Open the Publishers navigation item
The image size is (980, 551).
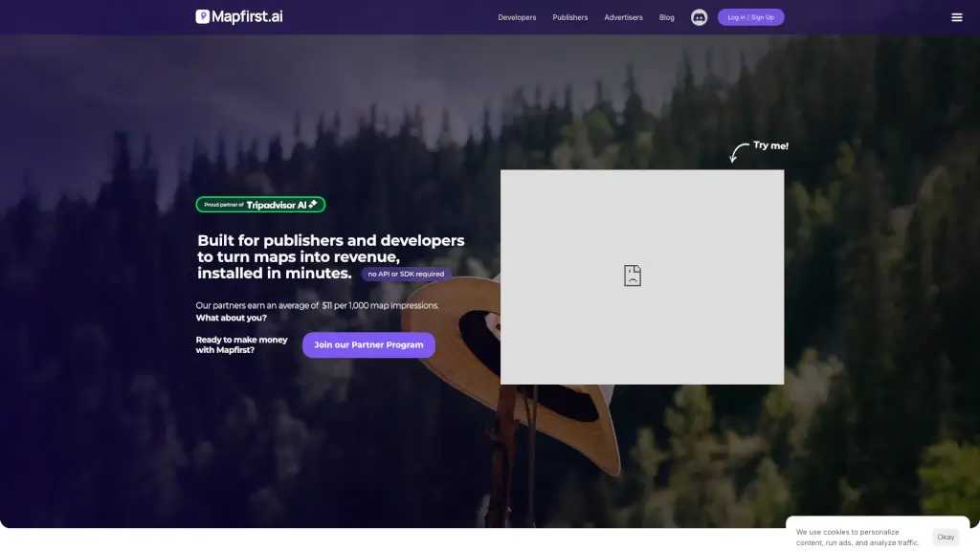coord(569,16)
